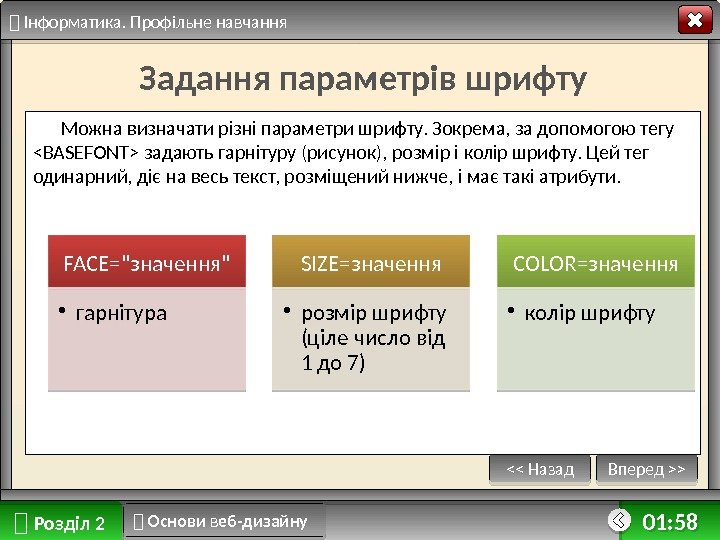Select the COLOR=значення green header
Viewport: 720px width, 540px height.
(x=596, y=261)
